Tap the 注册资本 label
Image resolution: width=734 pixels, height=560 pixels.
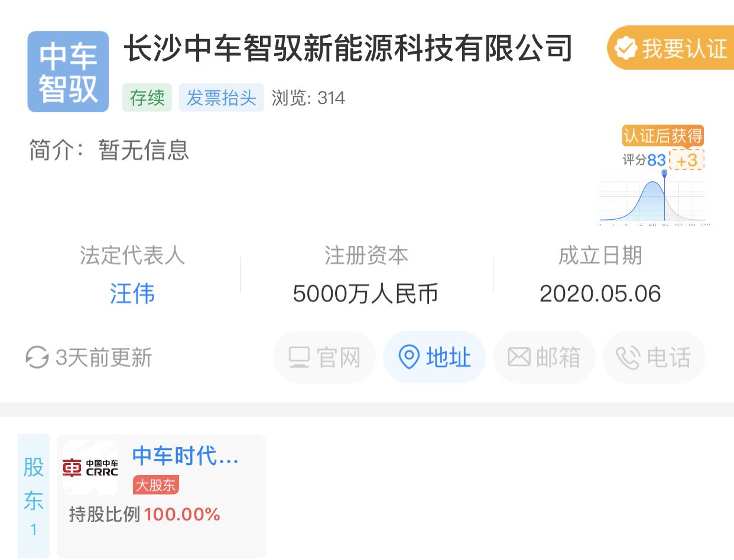pyautogui.click(x=366, y=256)
